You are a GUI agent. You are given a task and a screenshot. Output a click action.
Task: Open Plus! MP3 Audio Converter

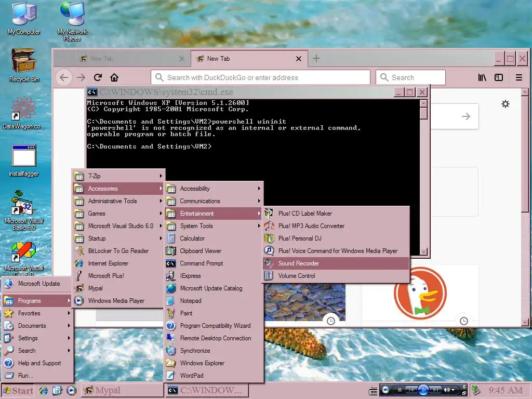(336, 226)
